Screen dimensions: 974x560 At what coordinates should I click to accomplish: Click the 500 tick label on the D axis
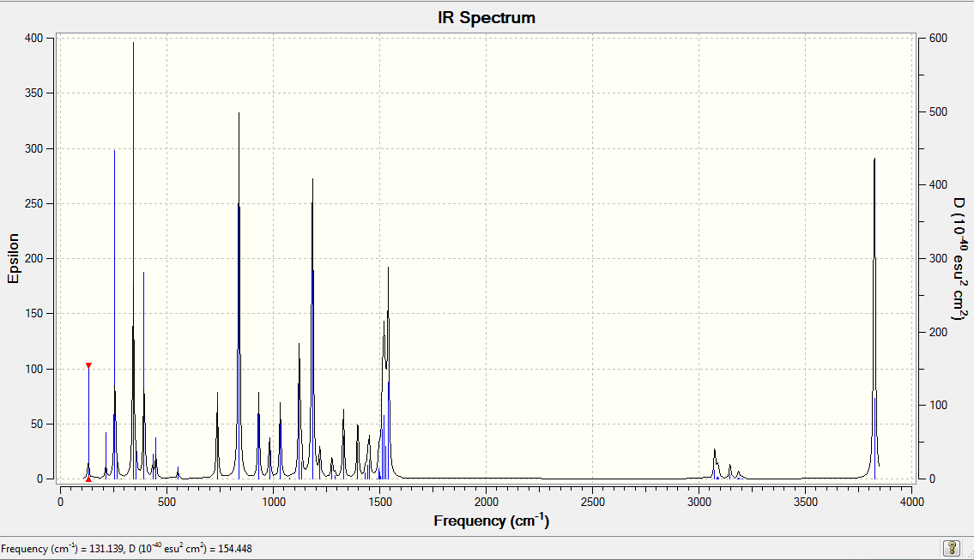click(938, 111)
